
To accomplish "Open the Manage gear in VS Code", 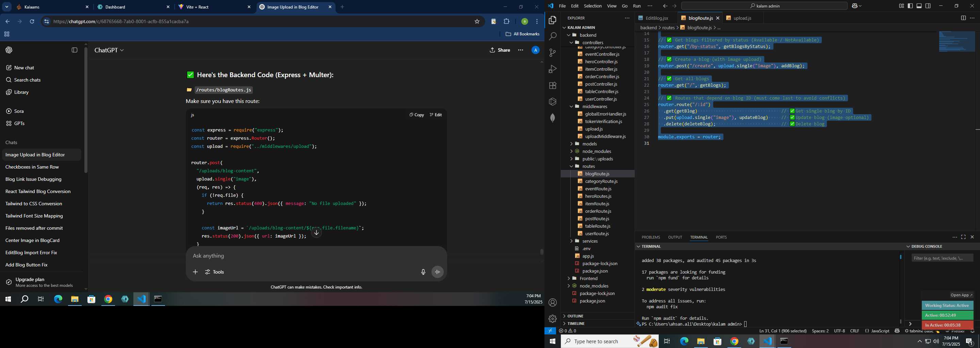I will click(552, 319).
